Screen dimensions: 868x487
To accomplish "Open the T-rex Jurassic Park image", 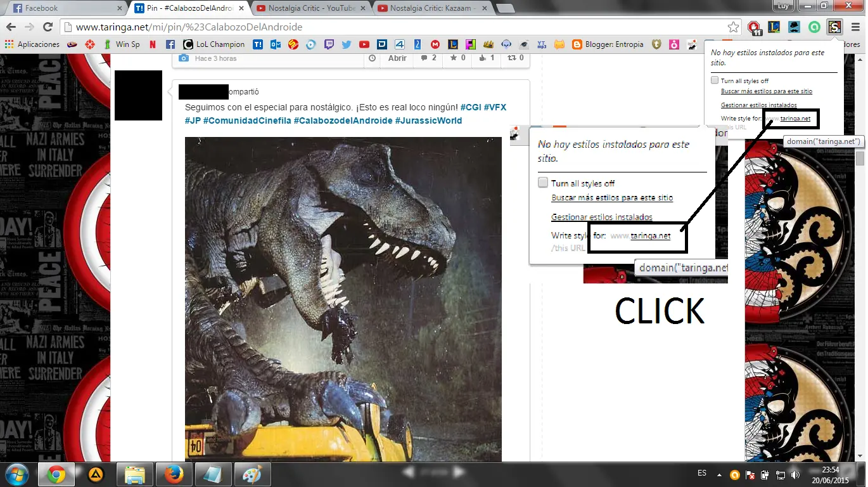I will point(343,299).
